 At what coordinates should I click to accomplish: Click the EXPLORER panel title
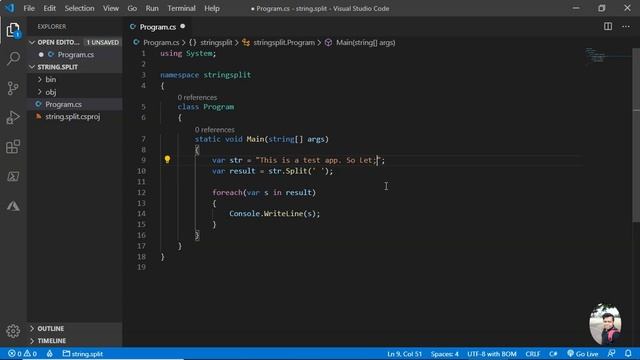52,27
